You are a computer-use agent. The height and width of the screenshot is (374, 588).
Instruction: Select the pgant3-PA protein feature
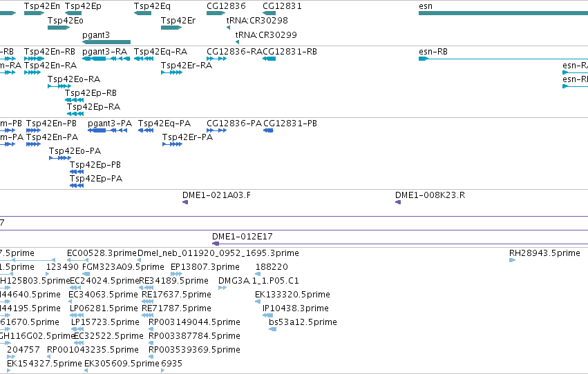[x=107, y=130]
